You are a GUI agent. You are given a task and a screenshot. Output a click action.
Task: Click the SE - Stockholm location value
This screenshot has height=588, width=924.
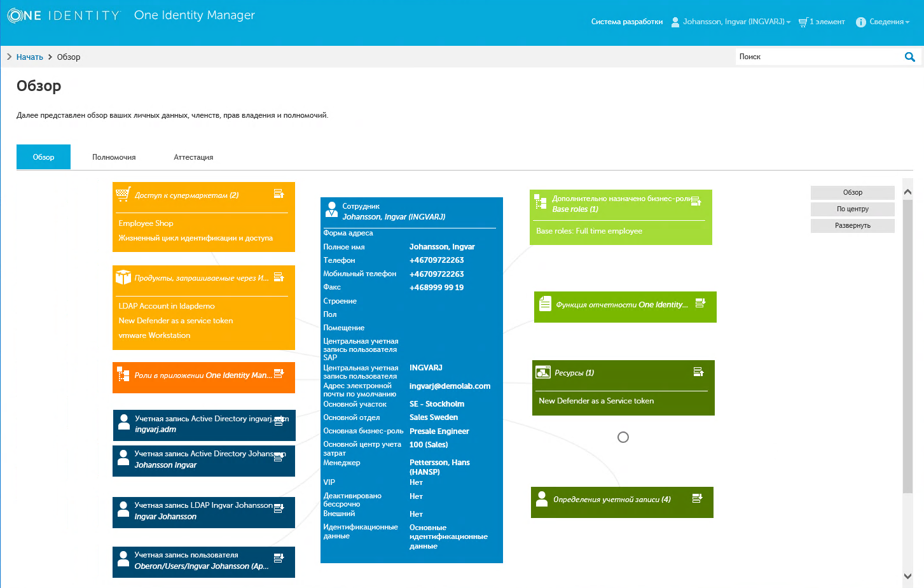coord(437,404)
